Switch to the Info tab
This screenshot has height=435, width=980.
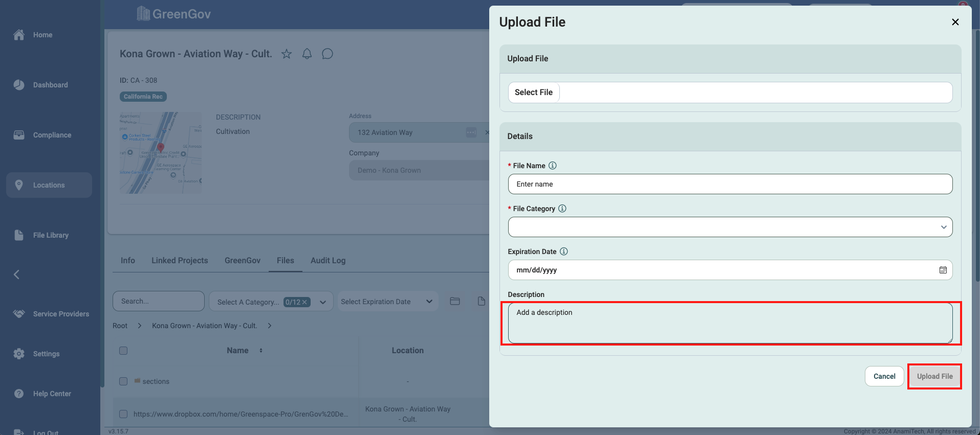click(128, 261)
